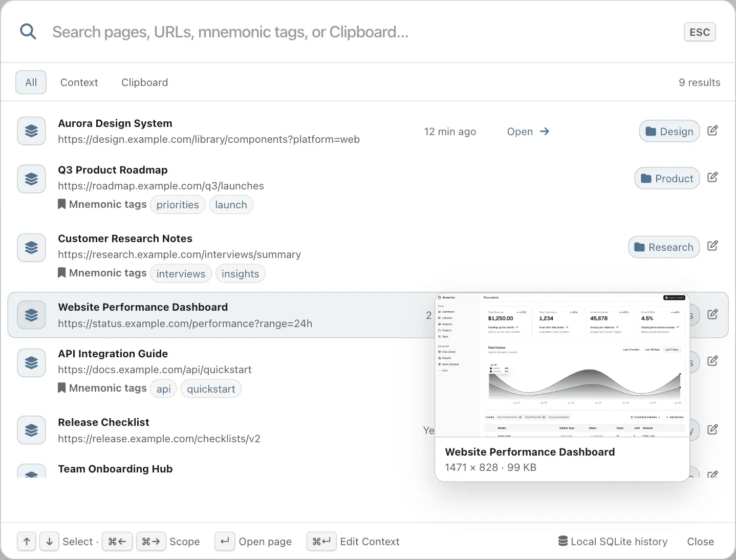Click the Local SQLite history database icon
The height and width of the screenshot is (560, 736).
click(562, 541)
